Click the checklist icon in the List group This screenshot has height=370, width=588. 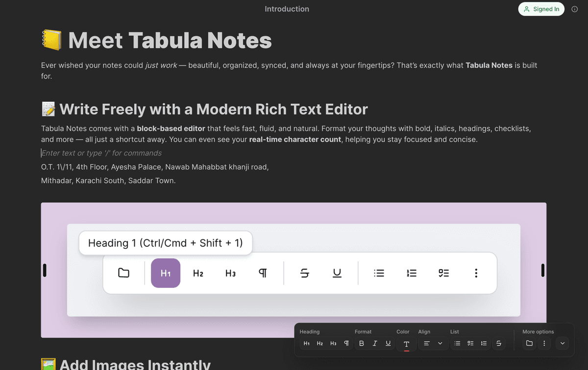470,343
